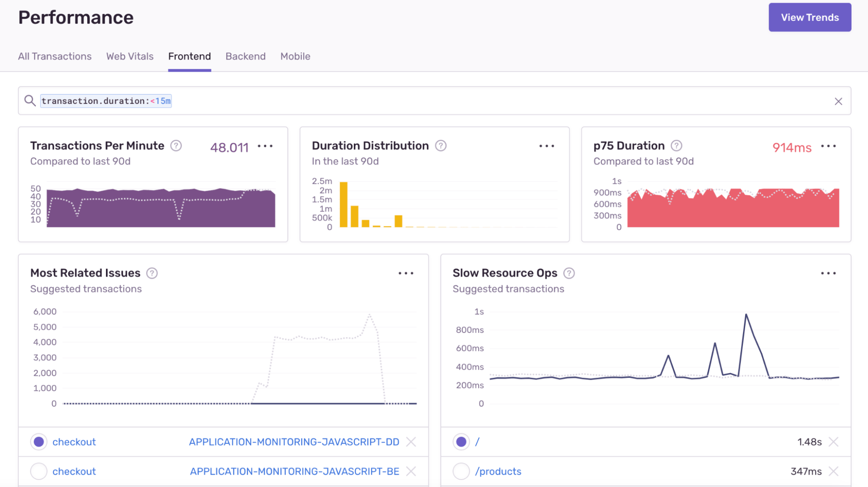The width and height of the screenshot is (868, 487).
Task: Open Duration Distribution widget ellipsis menu
Action: 546,146
